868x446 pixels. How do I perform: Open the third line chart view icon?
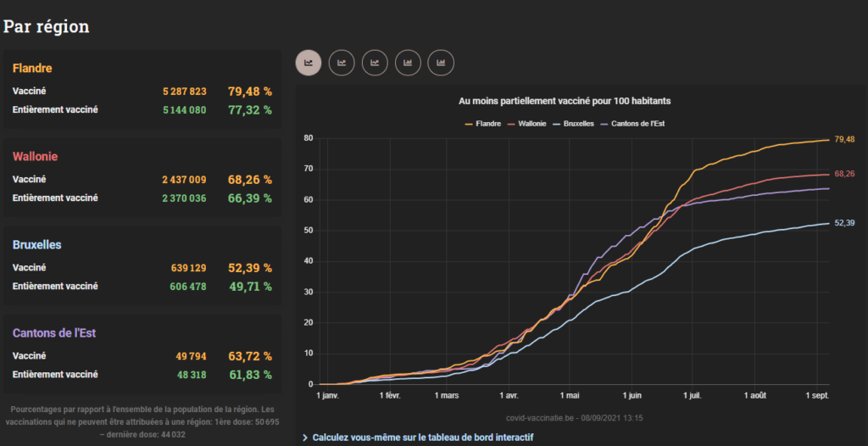tap(375, 62)
